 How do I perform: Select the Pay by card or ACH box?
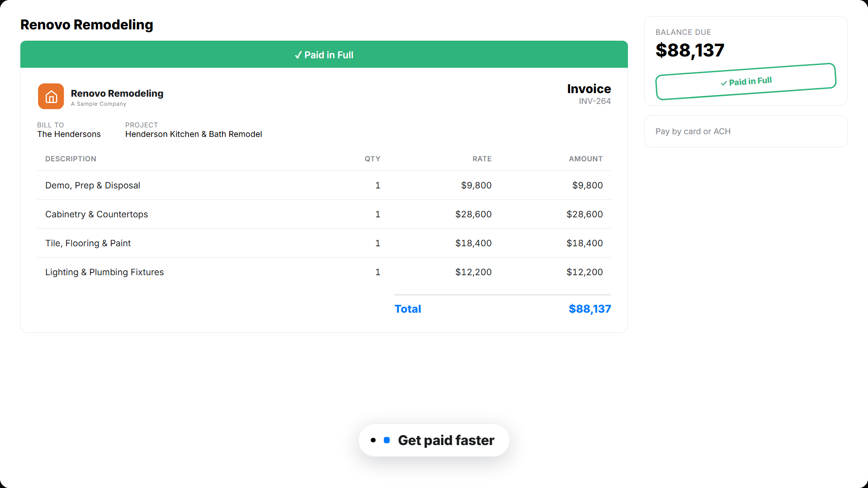click(746, 131)
